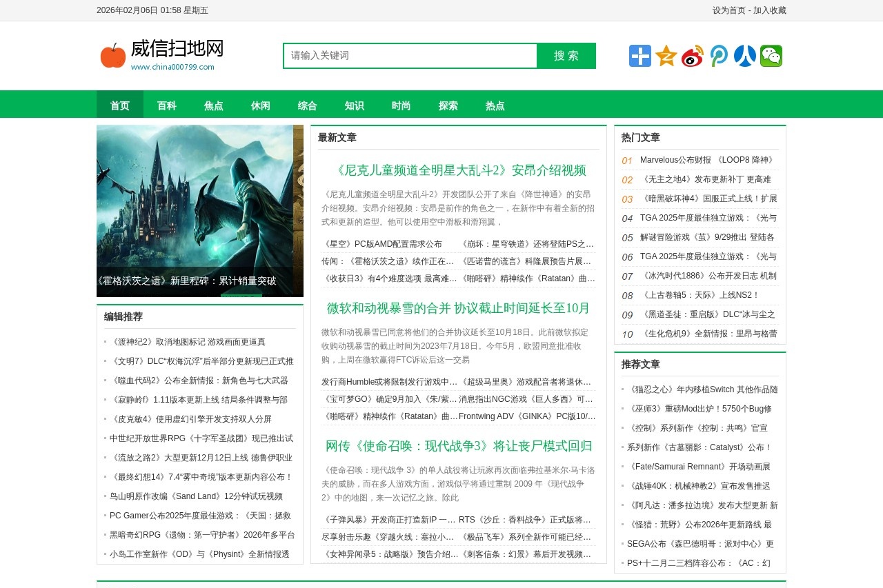
Task: Open the 休闲 nav tab
Action: pos(261,105)
